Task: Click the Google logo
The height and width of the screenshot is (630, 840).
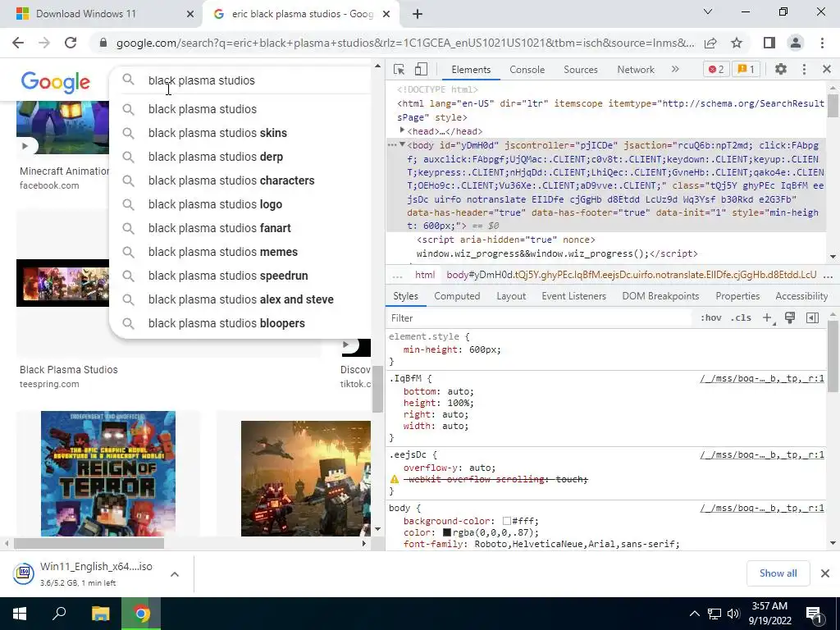Action: pos(56,82)
